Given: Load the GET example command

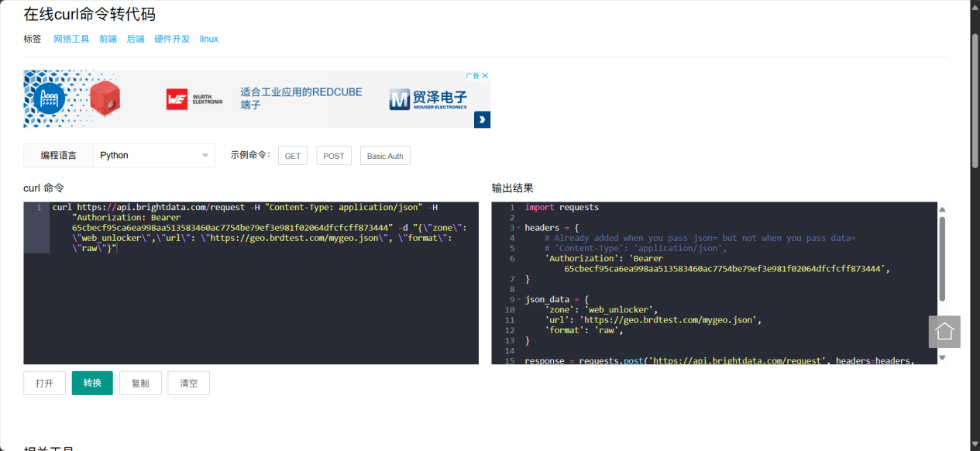Looking at the screenshot, I should (293, 156).
